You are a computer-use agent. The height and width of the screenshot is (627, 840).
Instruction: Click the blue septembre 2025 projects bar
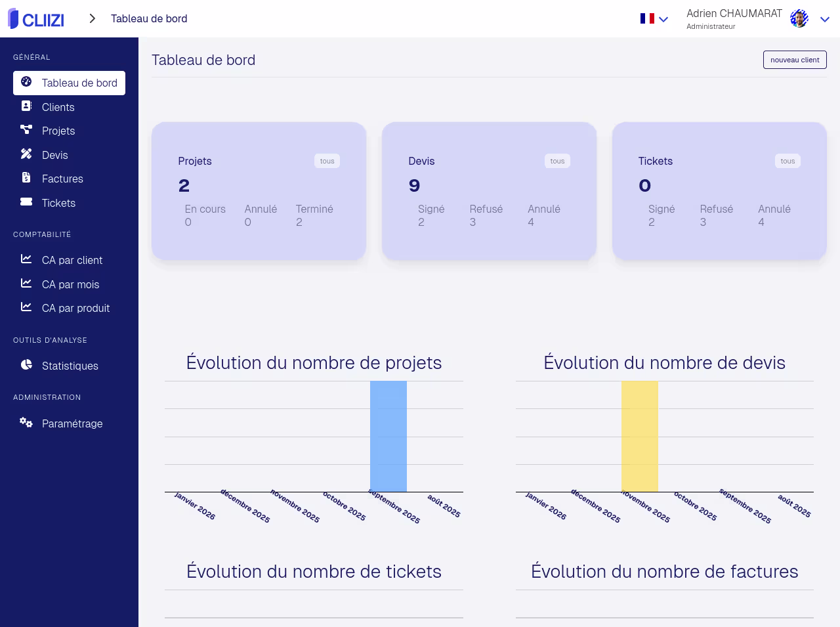pyautogui.click(x=388, y=437)
